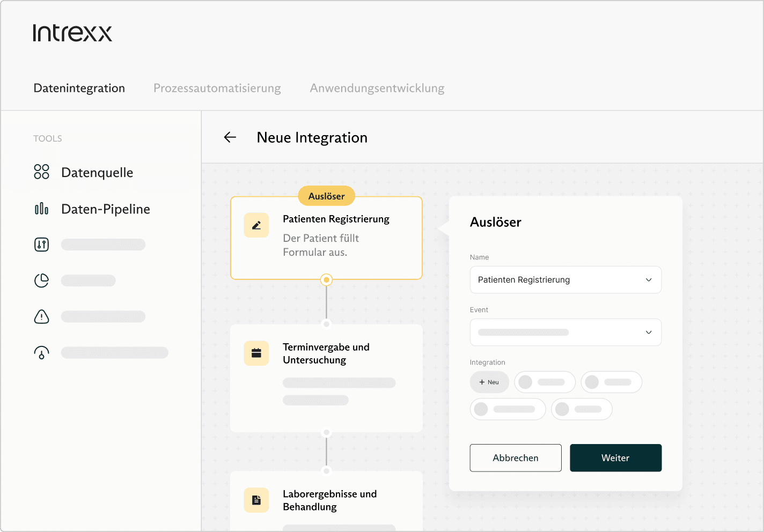The height and width of the screenshot is (532, 764).
Task: Switch to the Prozessautomatisierung tab
Action: tap(217, 88)
